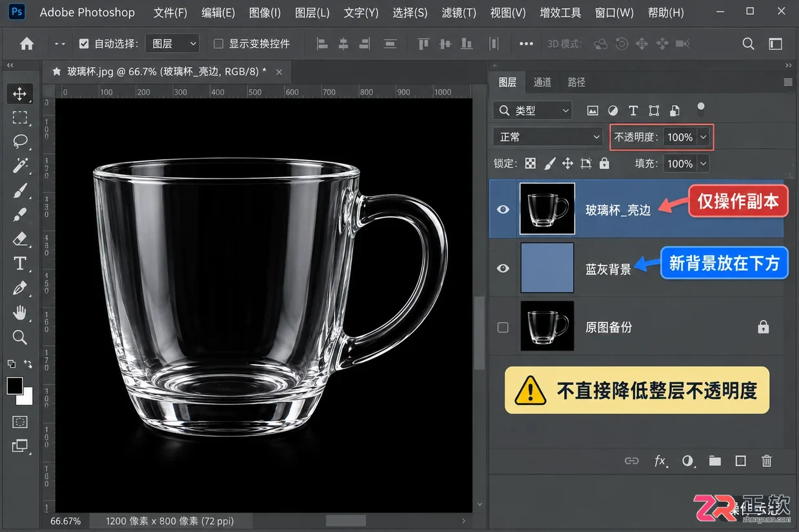This screenshot has width=799, height=532.
Task: Select the Eraser tool
Action: click(x=20, y=239)
